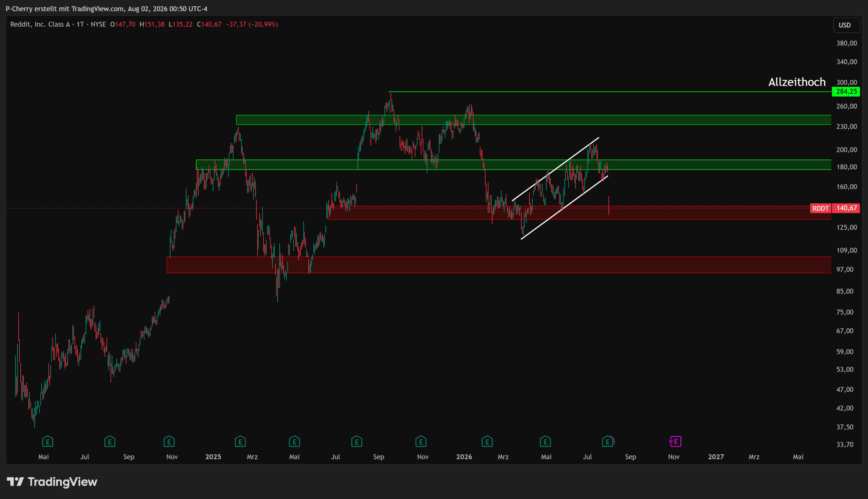Click the 2027 year label on time axis
Screen dimensions: 868x499
coord(716,457)
